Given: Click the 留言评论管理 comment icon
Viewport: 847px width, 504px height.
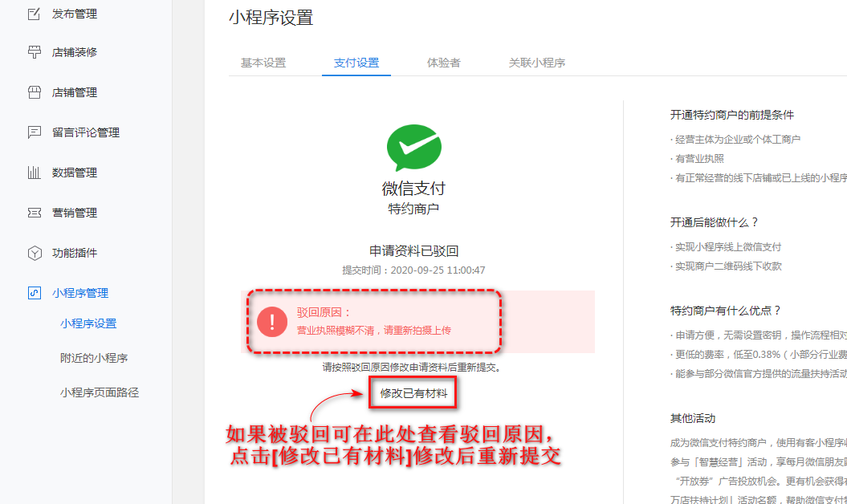Looking at the screenshot, I should pos(34,132).
